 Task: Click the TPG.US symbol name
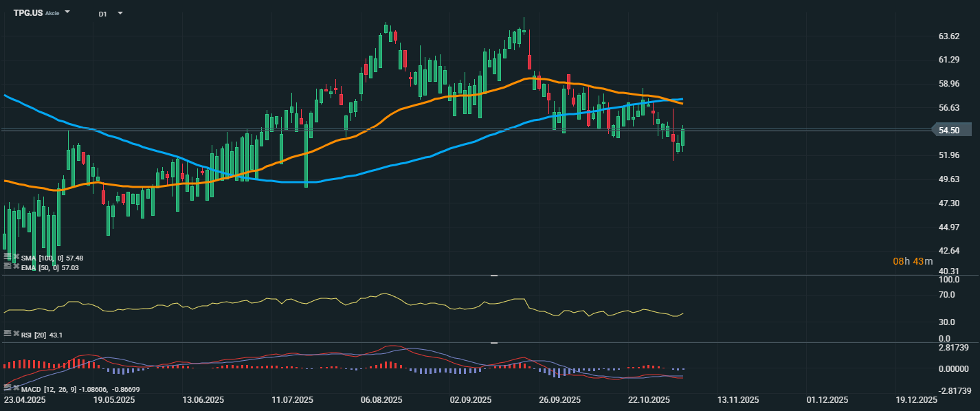tap(27, 13)
